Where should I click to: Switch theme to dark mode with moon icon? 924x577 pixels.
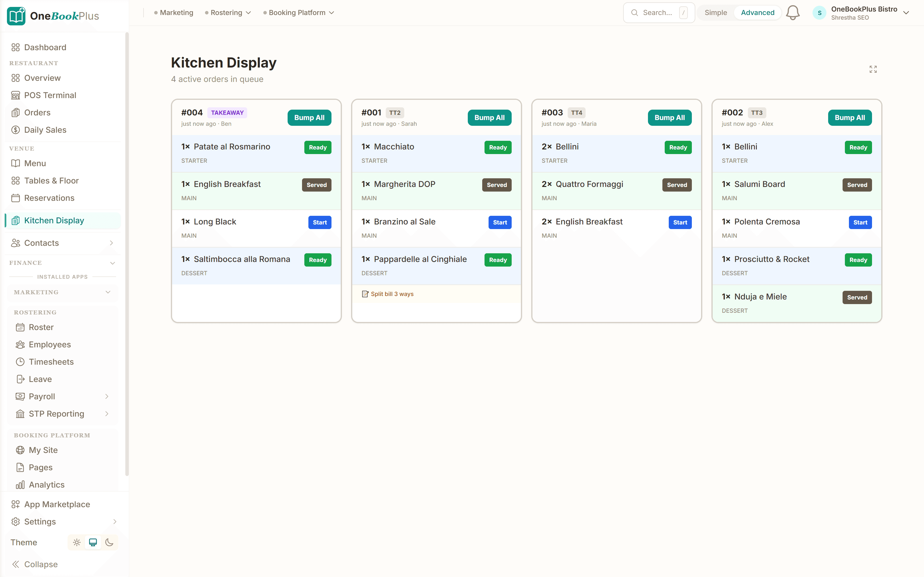click(110, 542)
